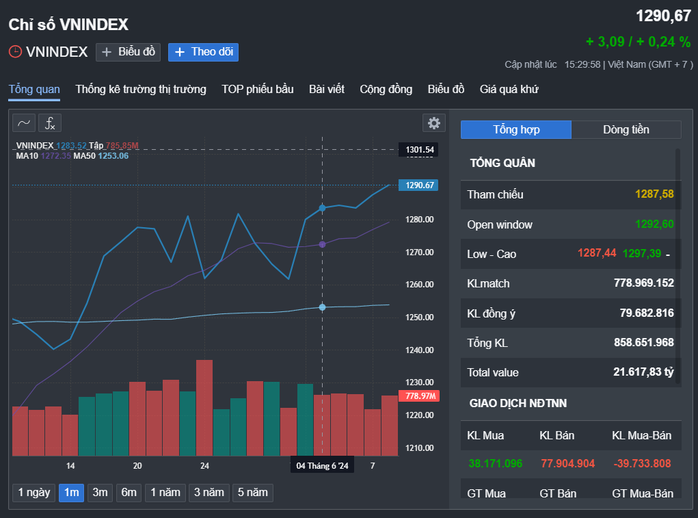Select the 3m time range
This screenshot has height=518, width=698.
pyautogui.click(x=100, y=493)
